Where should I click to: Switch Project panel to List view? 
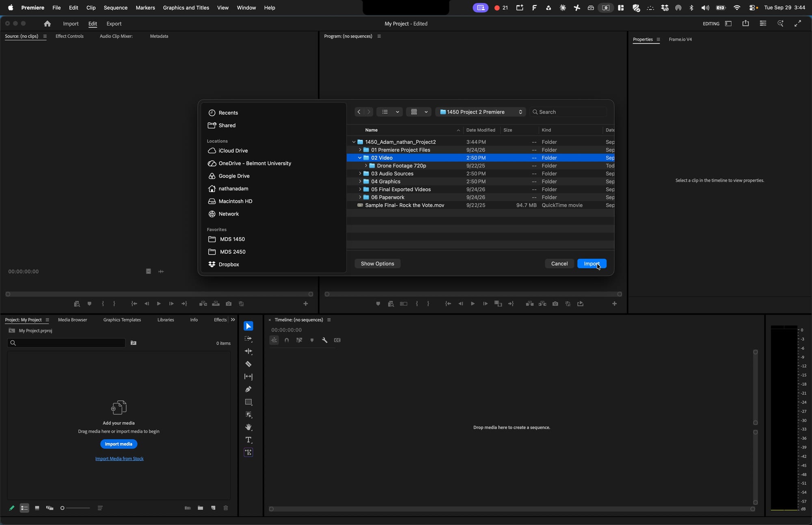24,508
